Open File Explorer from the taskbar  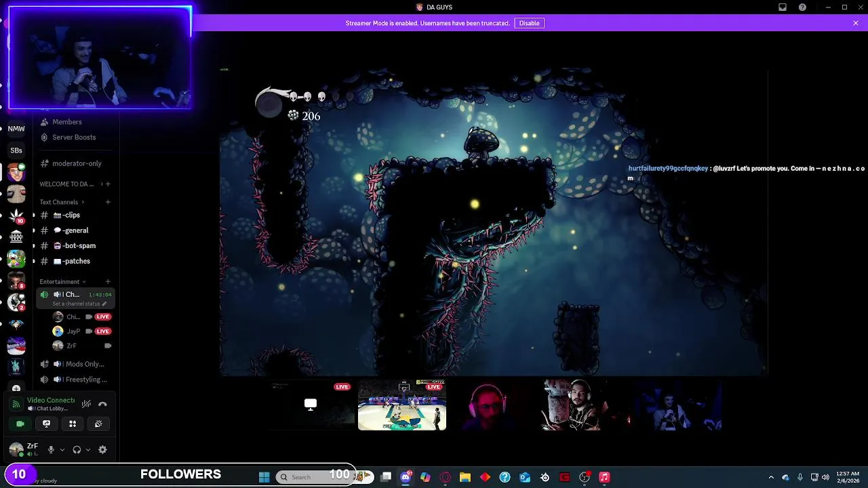tap(465, 477)
